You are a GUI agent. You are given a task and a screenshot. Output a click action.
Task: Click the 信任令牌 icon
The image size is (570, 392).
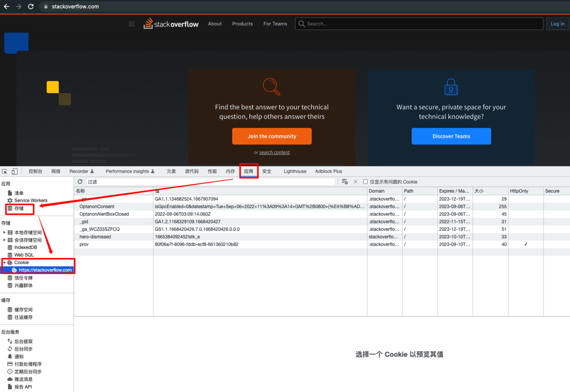(10, 278)
